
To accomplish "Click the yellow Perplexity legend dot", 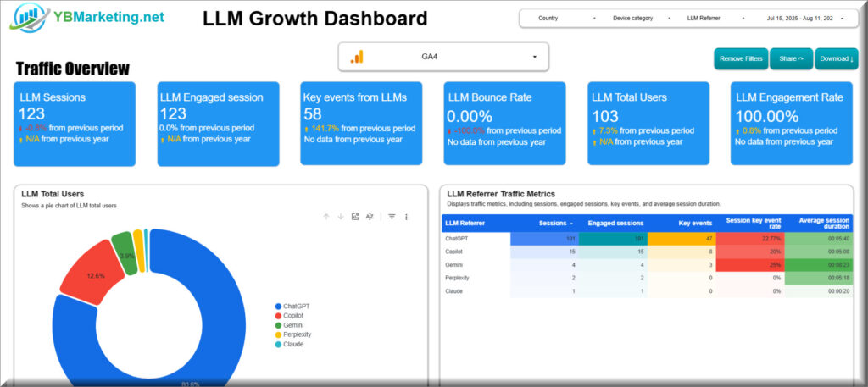I will point(278,334).
